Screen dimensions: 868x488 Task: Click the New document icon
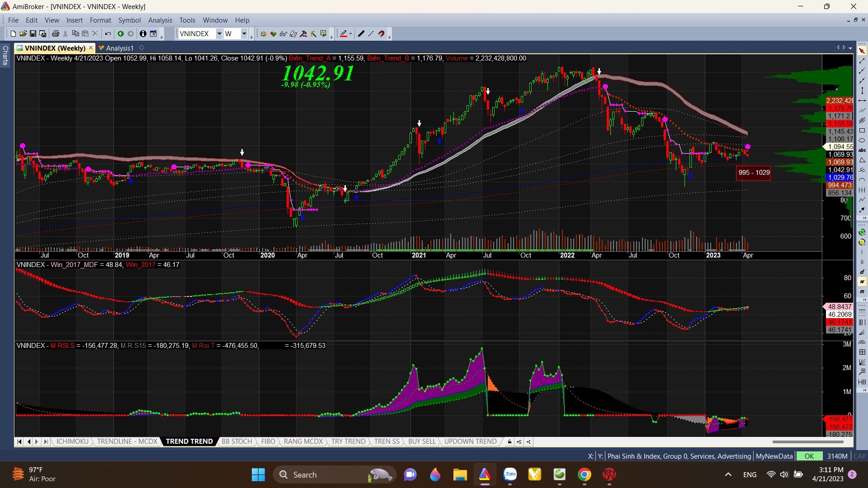coord(13,33)
